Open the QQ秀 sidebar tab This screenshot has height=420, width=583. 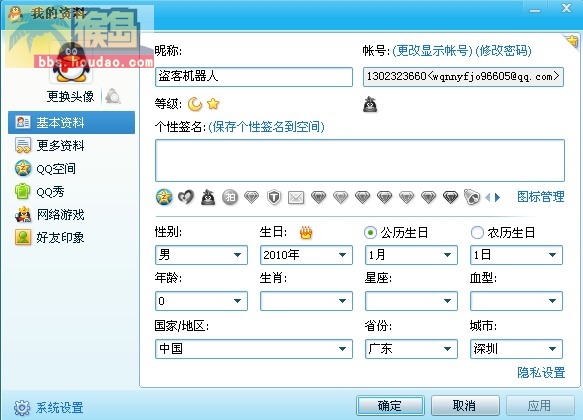point(71,192)
